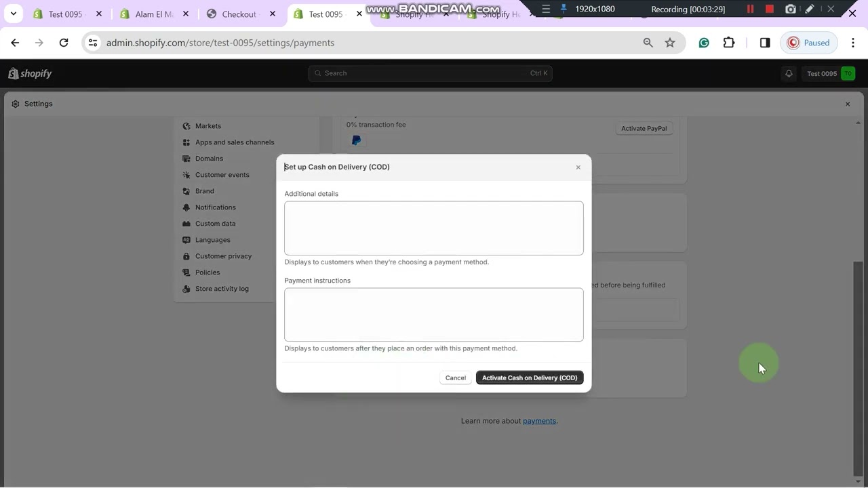Pause the Bandicam recording
This screenshot has width=868, height=488.
[750, 9]
